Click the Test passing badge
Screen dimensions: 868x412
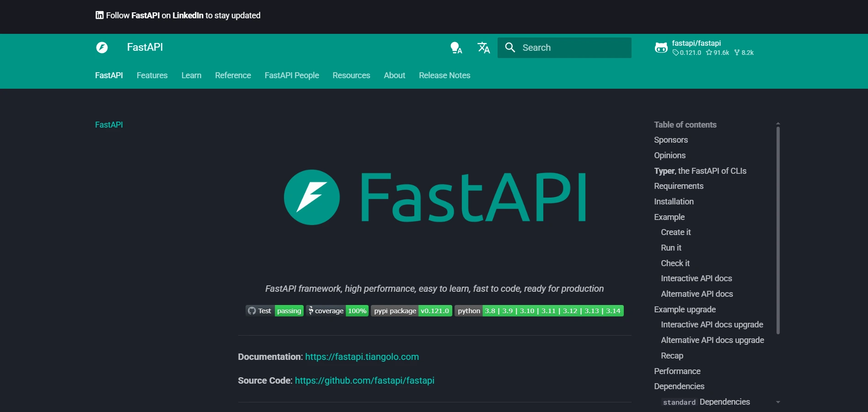pos(274,310)
